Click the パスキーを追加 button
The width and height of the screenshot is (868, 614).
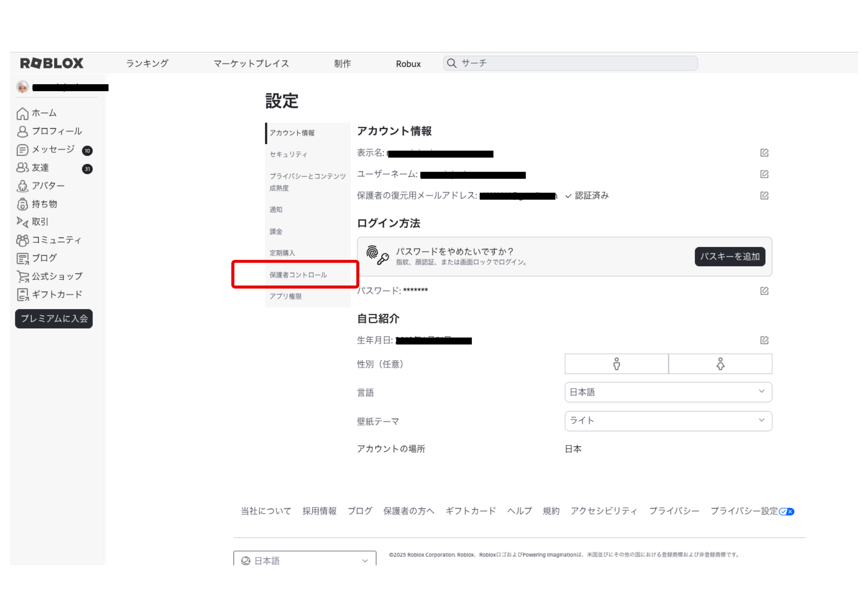[730, 257]
